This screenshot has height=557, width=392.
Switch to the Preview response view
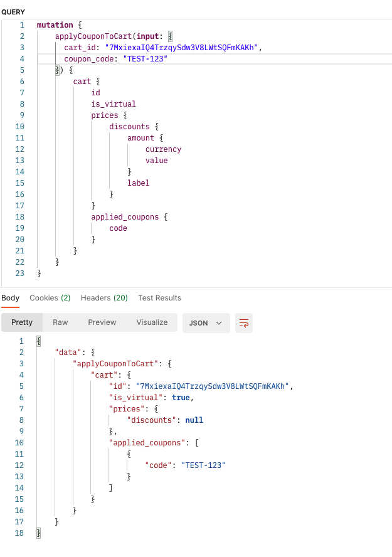coord(102,322)
